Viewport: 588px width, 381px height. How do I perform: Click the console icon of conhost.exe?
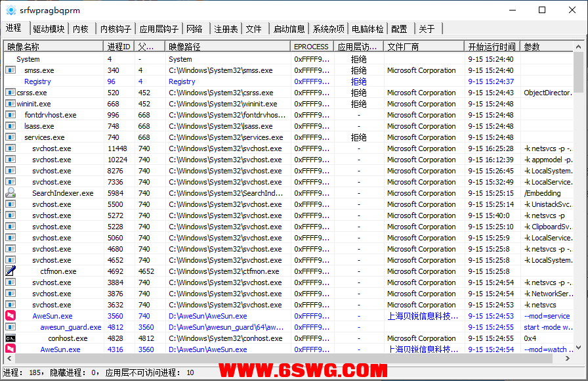10,338
